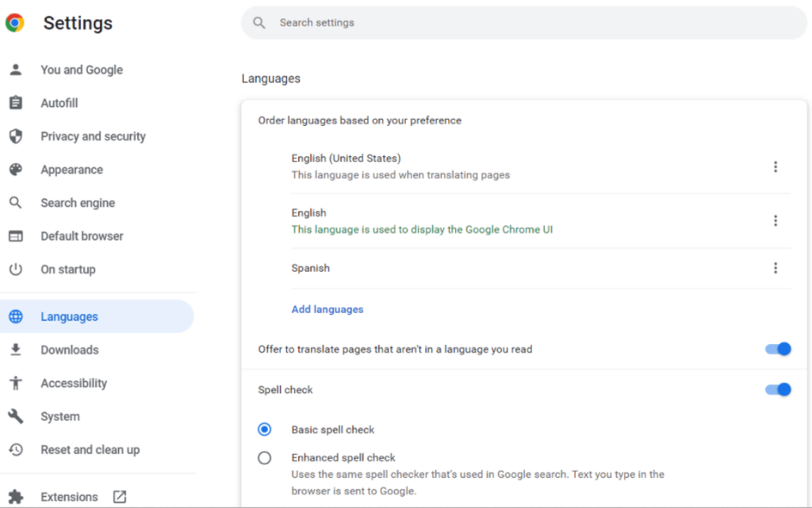Select Basic spell check option
The height and width of the screenshot is (508, 812).
coord(265,430)
